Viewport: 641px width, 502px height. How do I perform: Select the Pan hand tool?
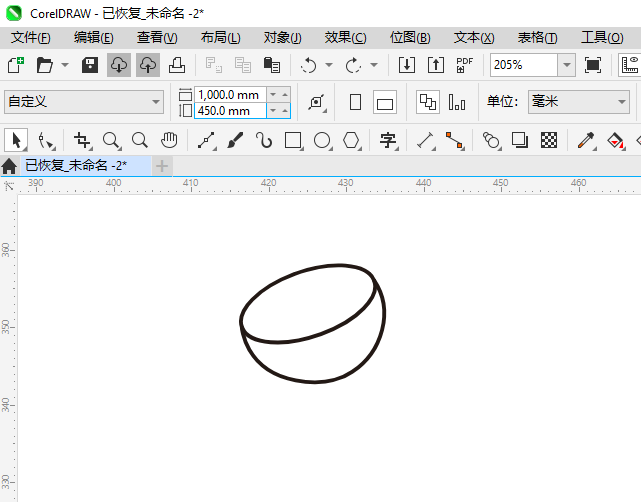click(x=170, y=140)
